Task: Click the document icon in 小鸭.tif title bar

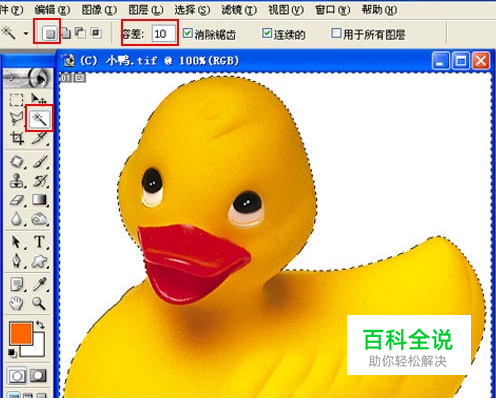Action: click(69, 61)
